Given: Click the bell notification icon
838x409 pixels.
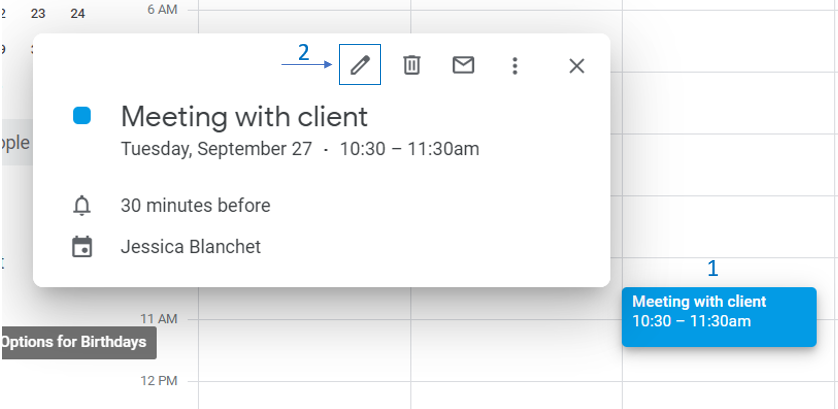Looking at the screenshot, I should point(82,206).
